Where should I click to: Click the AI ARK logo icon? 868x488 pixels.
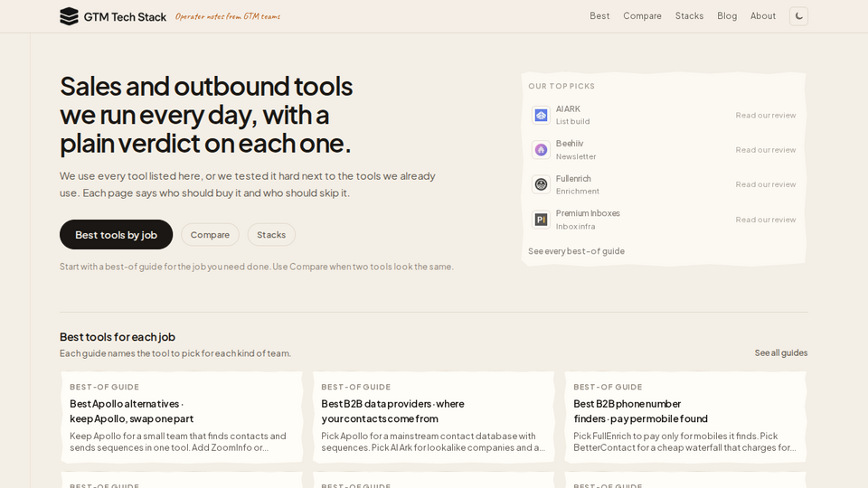[x=541, y=115]
